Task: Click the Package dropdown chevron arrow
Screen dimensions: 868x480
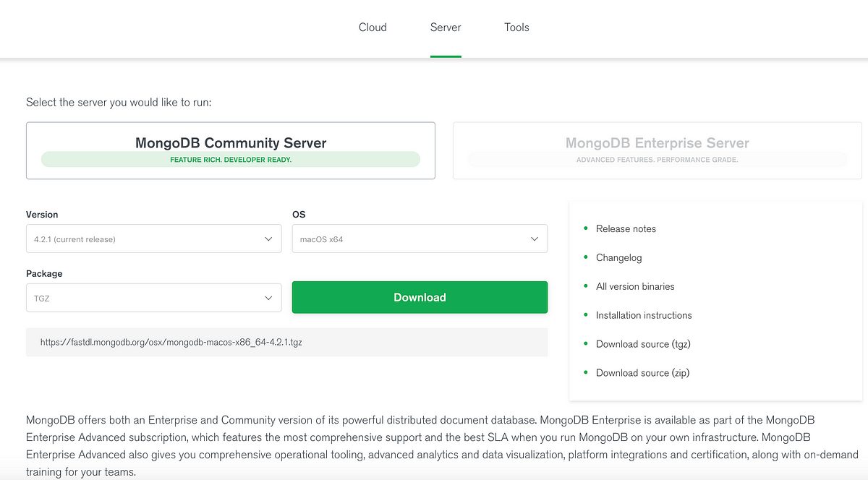Action: (268, 298)
